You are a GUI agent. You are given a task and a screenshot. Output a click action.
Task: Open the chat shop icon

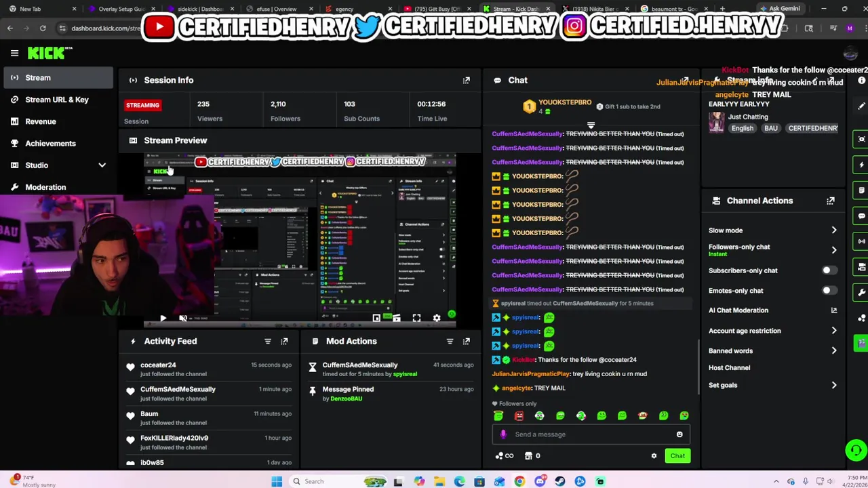click(x=528, y=456)
